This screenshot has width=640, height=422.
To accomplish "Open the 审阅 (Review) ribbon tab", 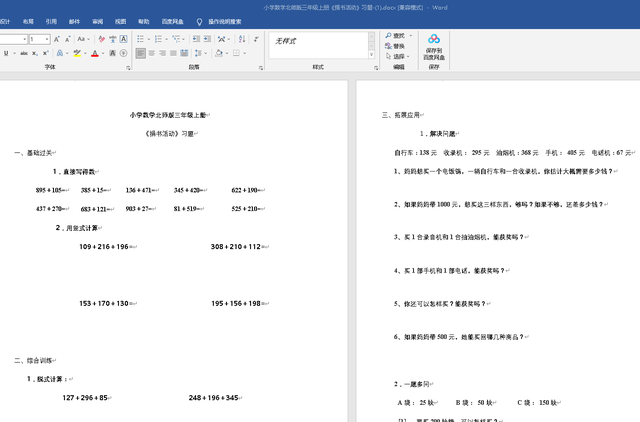I will click(x=97, y=20).
